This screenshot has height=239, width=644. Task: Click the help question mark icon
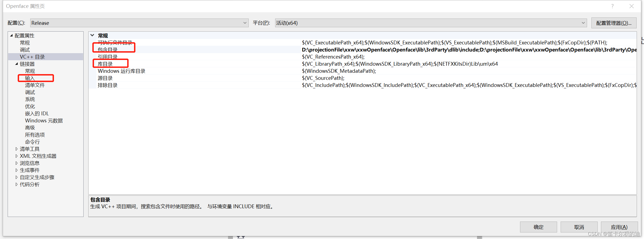[x=612, y=6]
